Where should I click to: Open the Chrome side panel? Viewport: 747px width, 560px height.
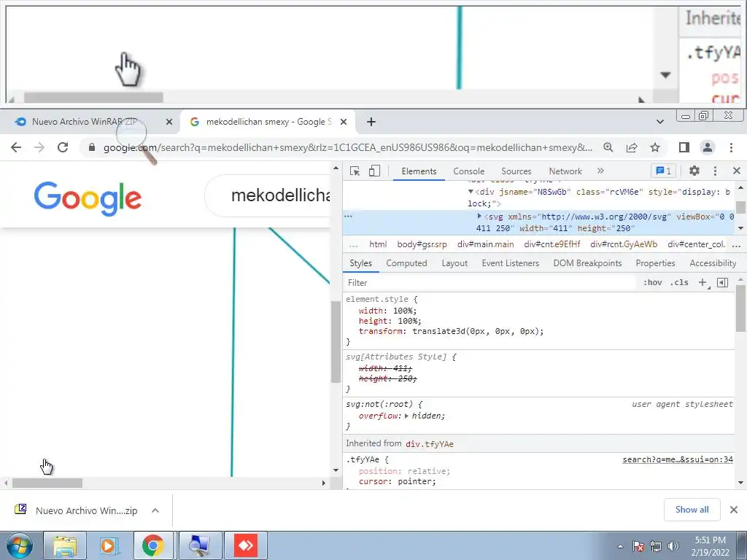click(x=684, y=147)
